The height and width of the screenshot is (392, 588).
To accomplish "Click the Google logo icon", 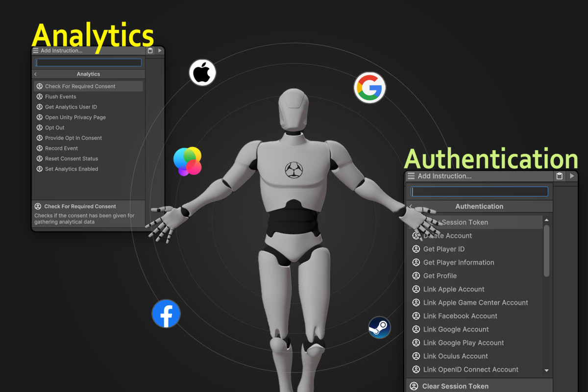I will pyautogui.click(x=370, y=88).
